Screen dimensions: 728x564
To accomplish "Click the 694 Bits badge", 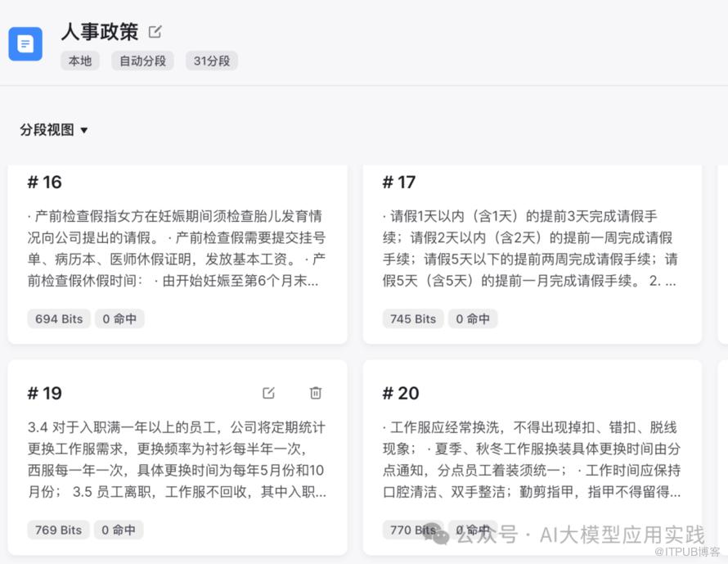I will click(59, 318).
